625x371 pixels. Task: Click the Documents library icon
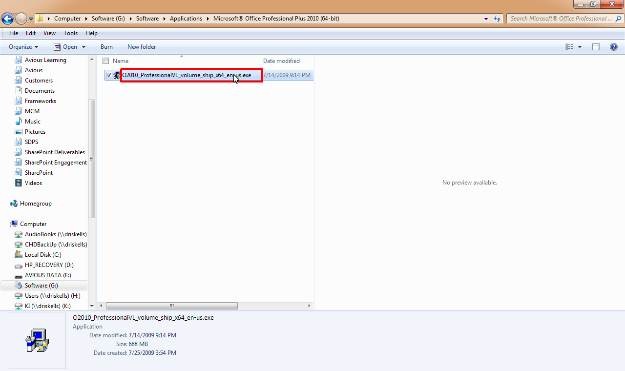point(18,90)
